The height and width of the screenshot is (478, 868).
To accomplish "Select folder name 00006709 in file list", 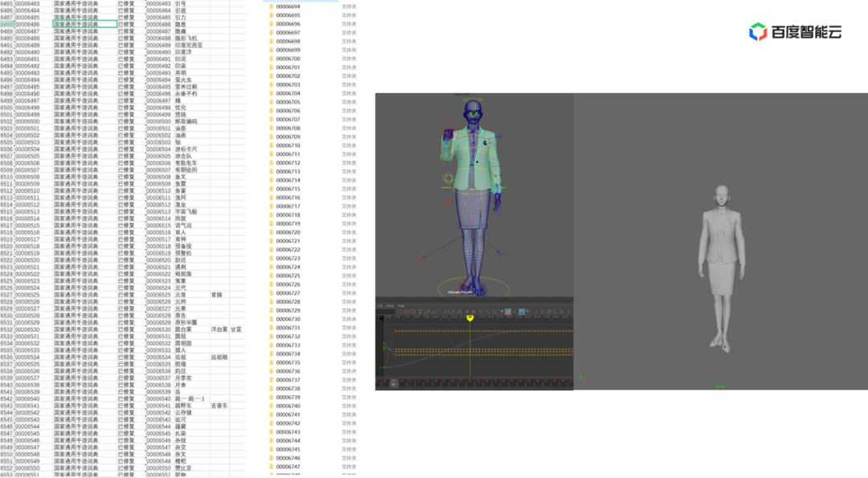I will point(288,137).
